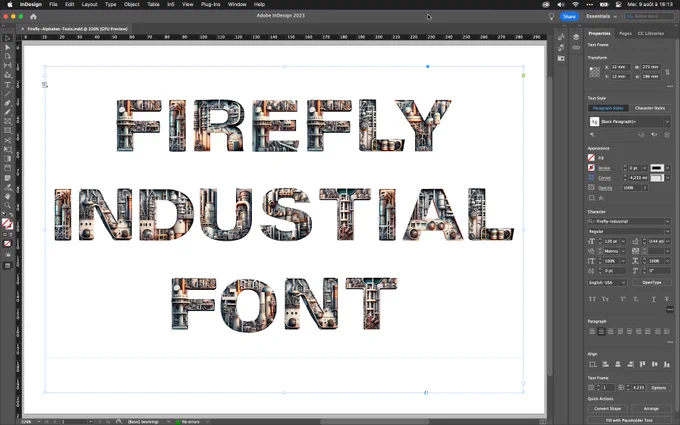Click the Convert Shape button
The width and height of the screenshot is (680, 425).
[x=607, y=409]
